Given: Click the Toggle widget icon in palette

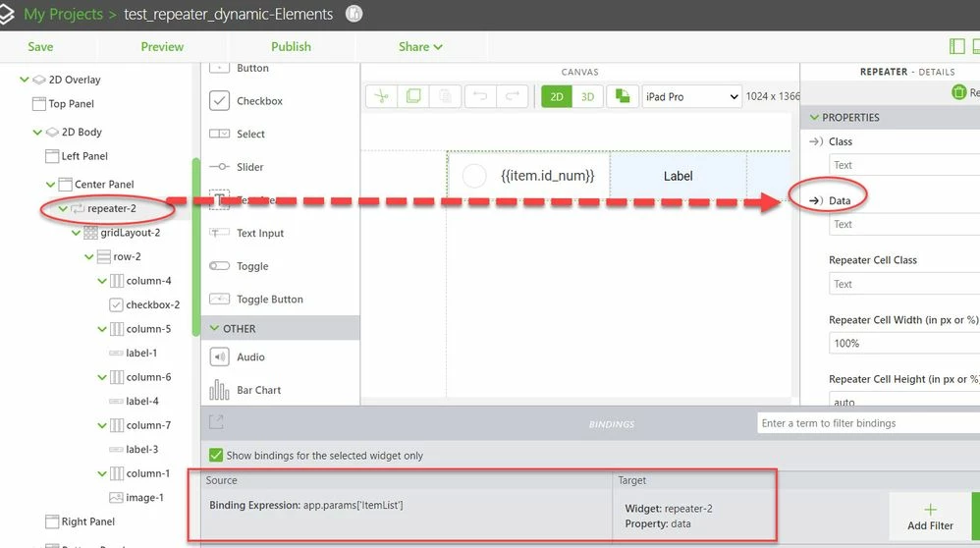Looking at the screenshot, I should tap(219, 265).
